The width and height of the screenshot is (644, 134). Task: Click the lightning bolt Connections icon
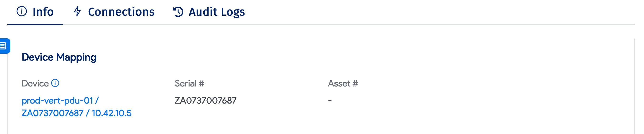click(77, 11)
